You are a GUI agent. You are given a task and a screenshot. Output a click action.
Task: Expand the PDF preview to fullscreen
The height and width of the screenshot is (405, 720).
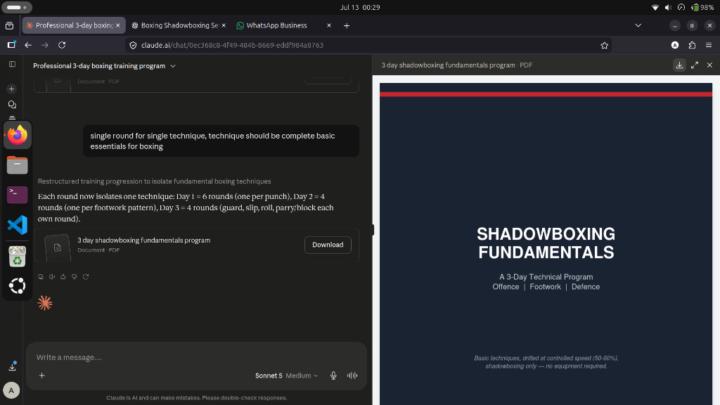pyautogui.click(x=695, y=65)
